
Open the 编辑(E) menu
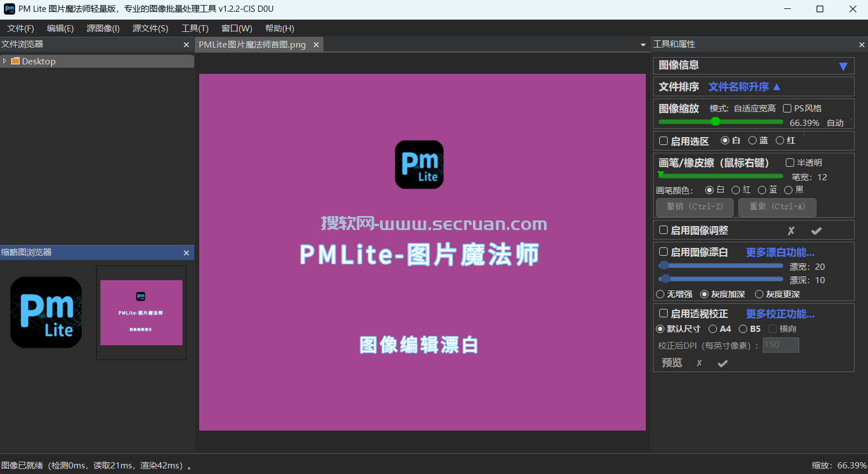coord(60,29)
